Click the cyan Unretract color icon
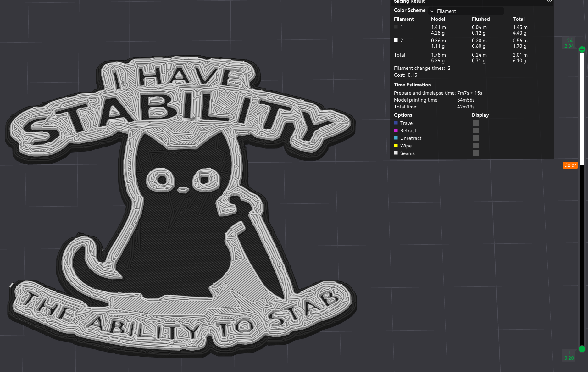 (x=396, y=138)
